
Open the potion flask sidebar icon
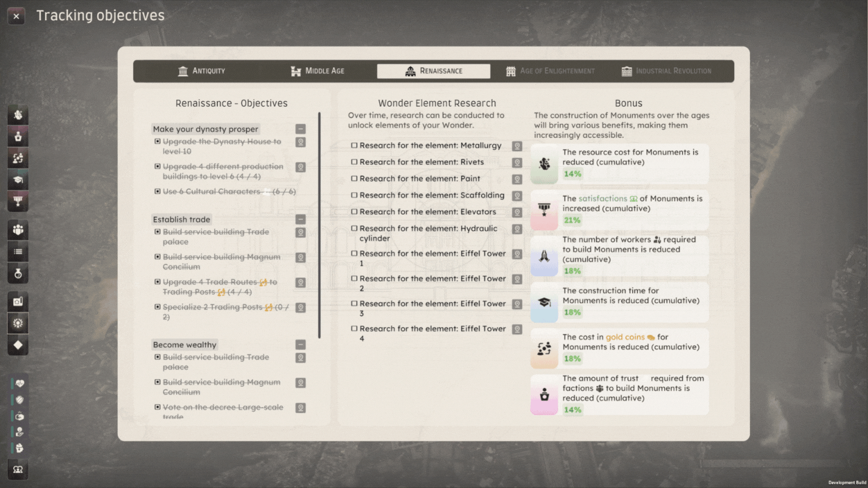(18, 274)
